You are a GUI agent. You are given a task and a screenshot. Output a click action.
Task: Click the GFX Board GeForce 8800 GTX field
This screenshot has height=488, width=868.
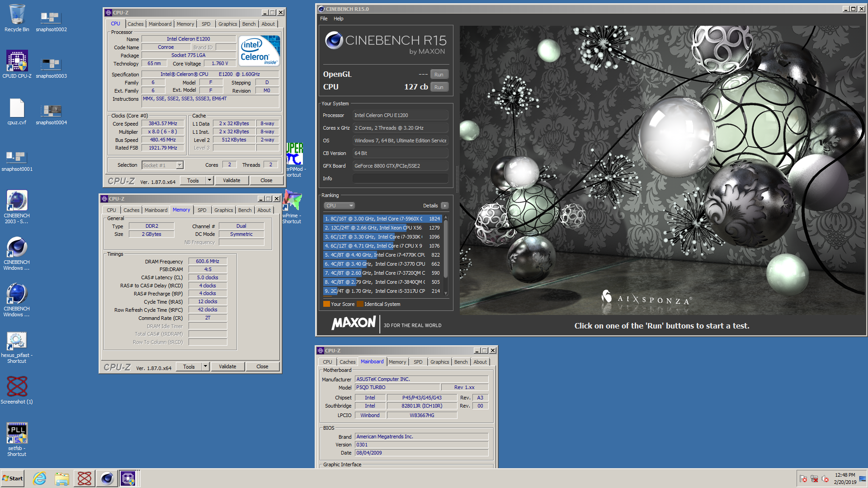(x=400, y=166)
